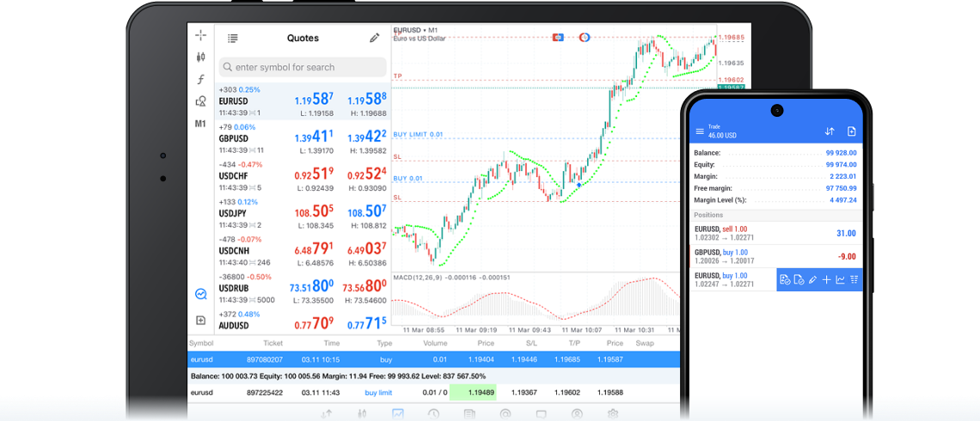The width and height of the screenshot is (980, 421).
Task: Open the depth of market icon on phone
Action: (x=854, y=280)
